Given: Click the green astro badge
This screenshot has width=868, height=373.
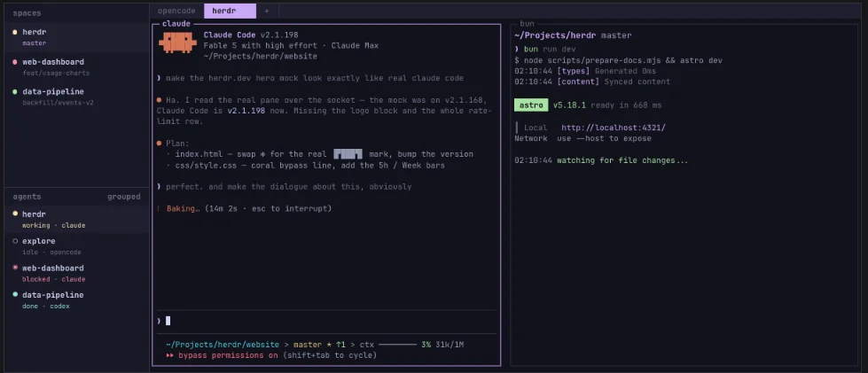Looking at the screenshot, I should pyautogui.click(x=531, y=105).
